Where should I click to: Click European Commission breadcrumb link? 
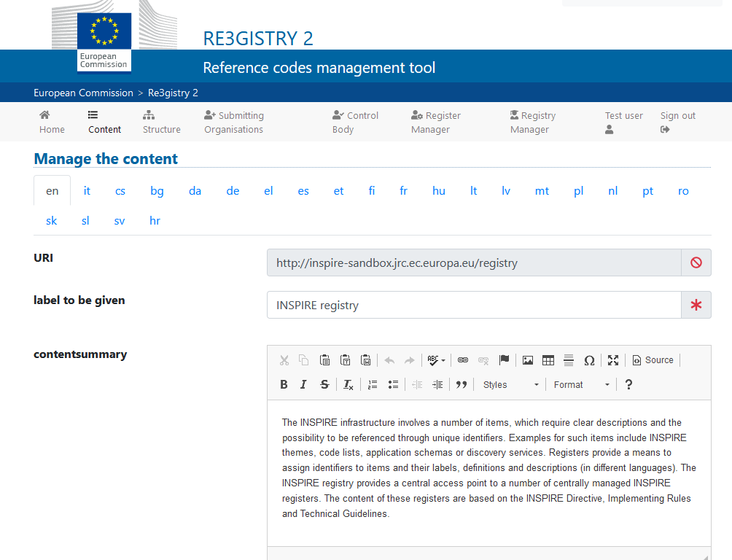click(x=83, y=93)
